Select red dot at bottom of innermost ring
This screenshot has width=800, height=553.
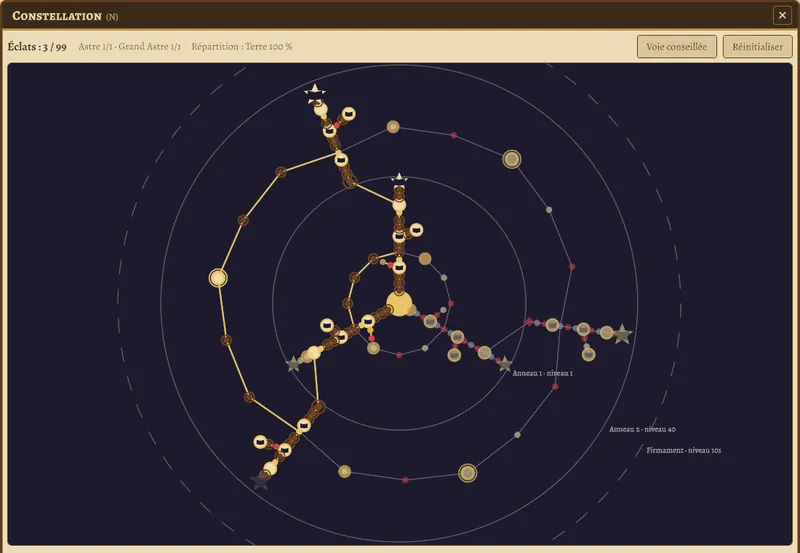pos(399,355)
